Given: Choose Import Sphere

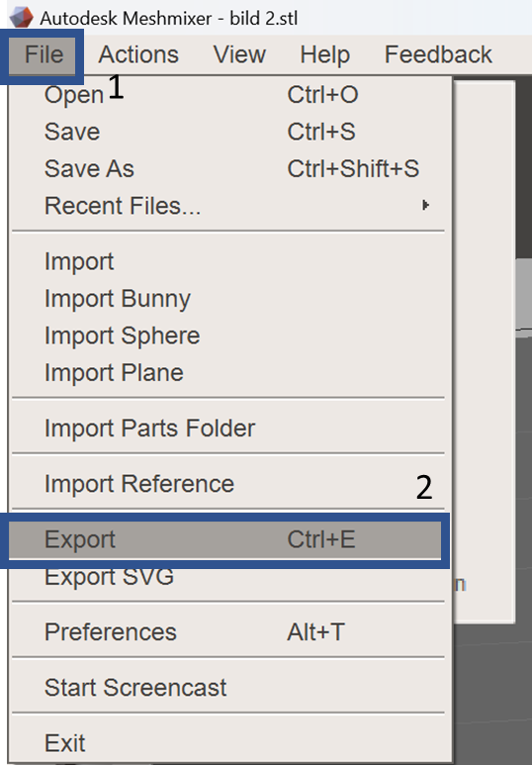Looking at the screenshot, I should coord(228,335).
